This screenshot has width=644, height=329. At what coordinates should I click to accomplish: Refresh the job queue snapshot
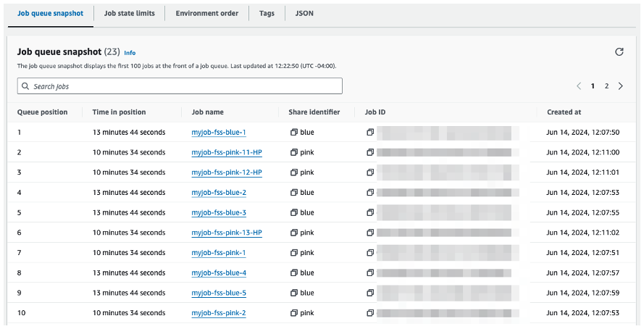click(x=619, y=51)
